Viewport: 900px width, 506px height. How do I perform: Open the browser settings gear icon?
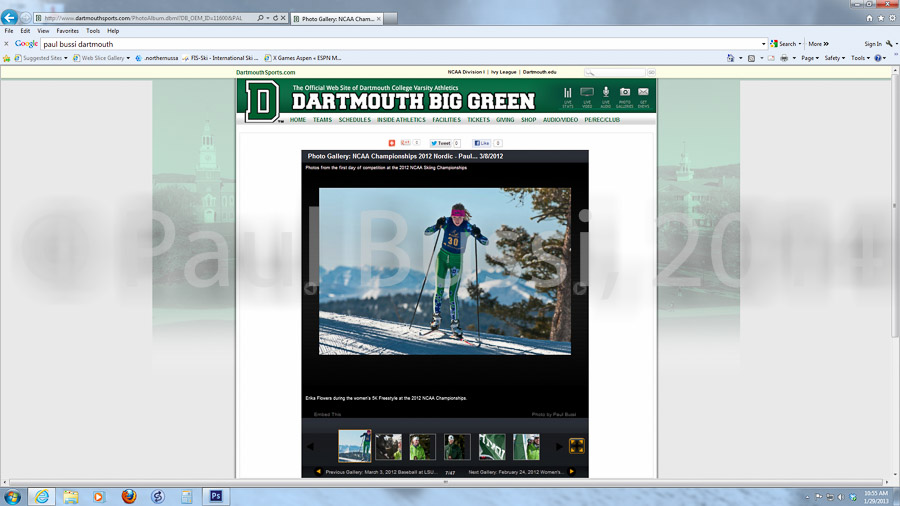[892, 18]
